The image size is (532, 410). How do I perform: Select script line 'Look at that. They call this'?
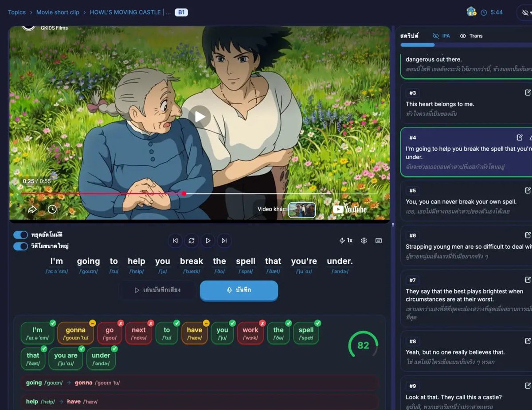coord(466,393)
